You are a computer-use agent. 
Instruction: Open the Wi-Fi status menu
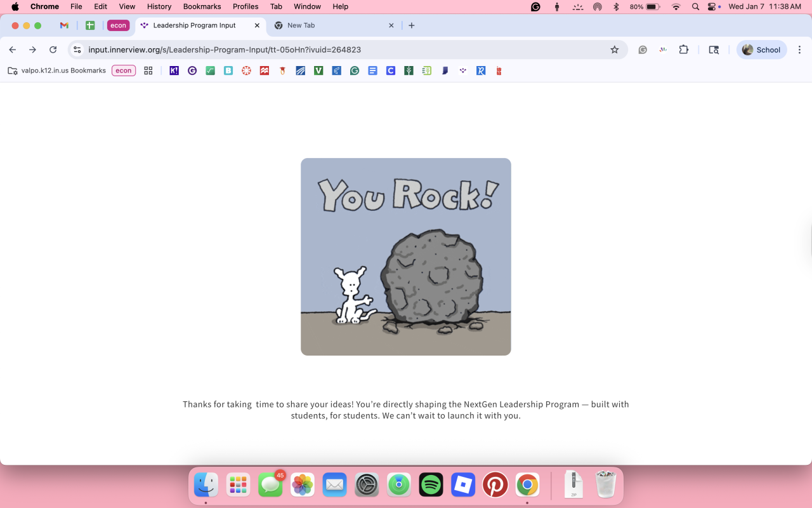point(676,6)
